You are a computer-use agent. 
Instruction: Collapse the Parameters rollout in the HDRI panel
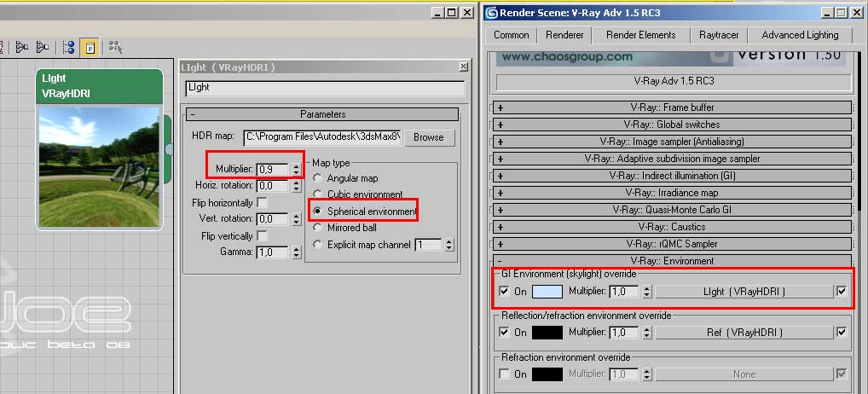(x=322, y=114)
